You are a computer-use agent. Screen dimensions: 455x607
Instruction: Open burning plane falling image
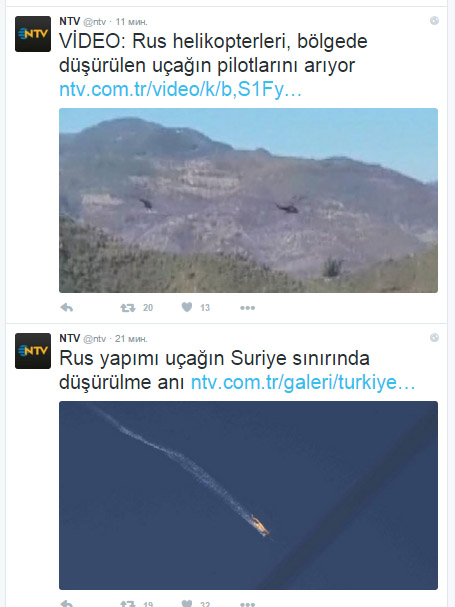pyautogui.click(x=248, y=495)
